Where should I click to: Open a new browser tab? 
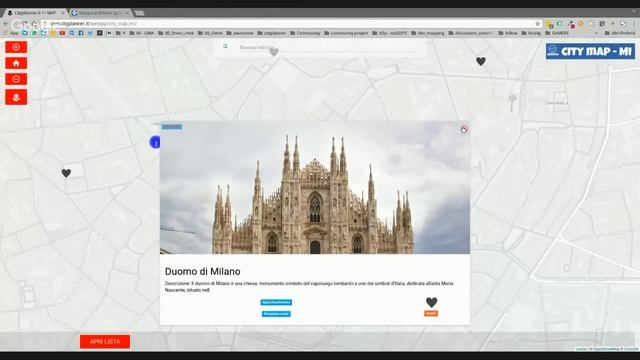click(x=139, y=13)
